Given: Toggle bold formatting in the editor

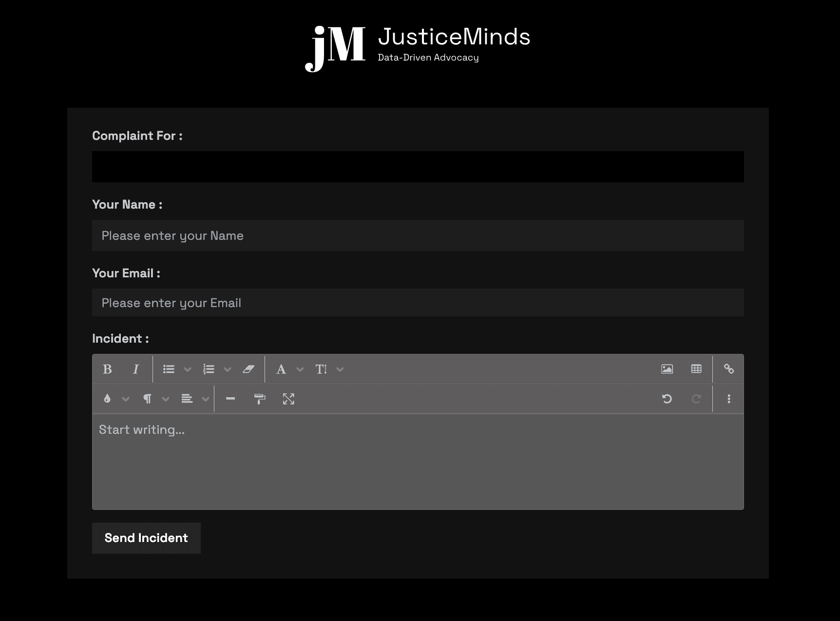Looking at the screenshot, I should click(108, 369).
